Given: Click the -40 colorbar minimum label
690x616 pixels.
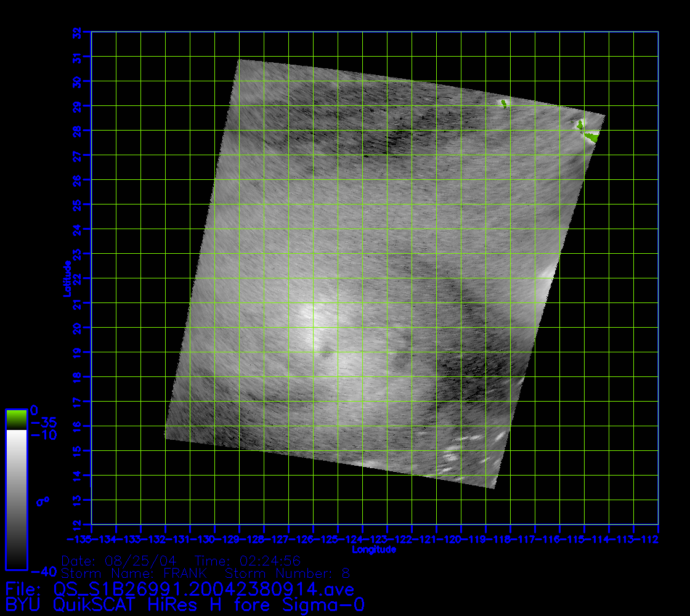Looking at the screenshot, I should coord(42,570).
